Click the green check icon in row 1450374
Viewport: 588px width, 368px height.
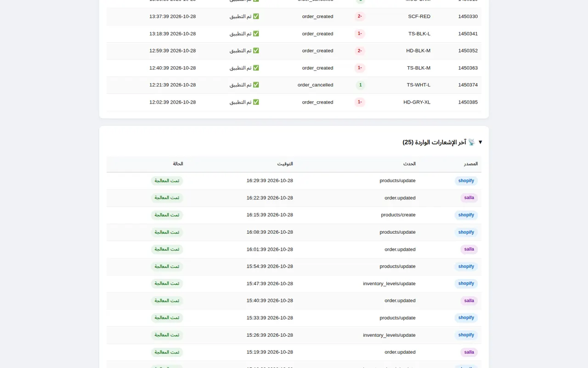pyautogui.click(x=256, y=85)
